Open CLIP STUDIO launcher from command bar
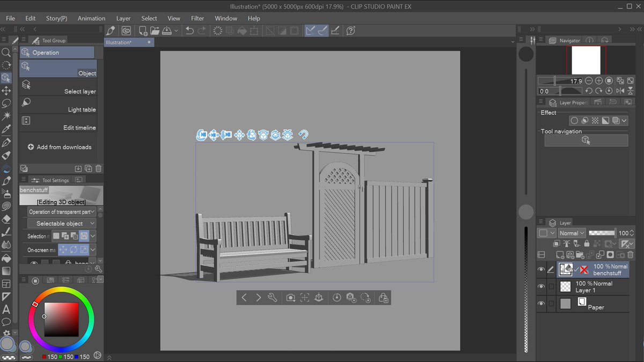Image resolution: width=644 pixels, height=362 pixels. point(127,31)
